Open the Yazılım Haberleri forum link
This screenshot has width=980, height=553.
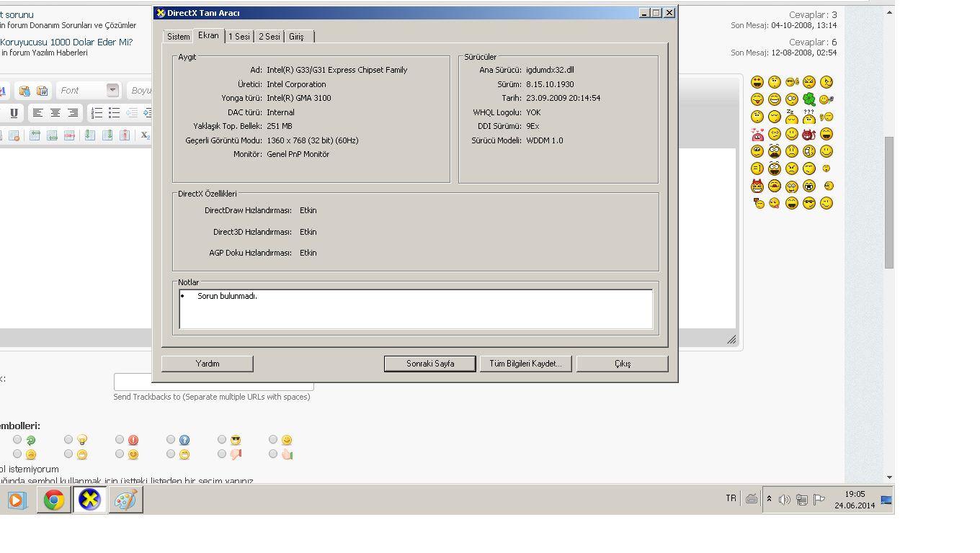point(58,53)
